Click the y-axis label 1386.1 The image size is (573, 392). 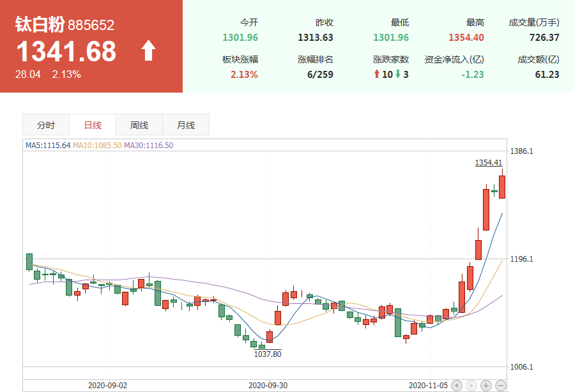point(521,151)
